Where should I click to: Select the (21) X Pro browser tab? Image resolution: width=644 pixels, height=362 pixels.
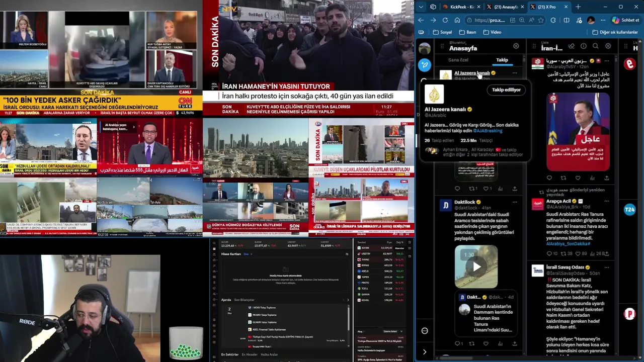pos(549,7)
